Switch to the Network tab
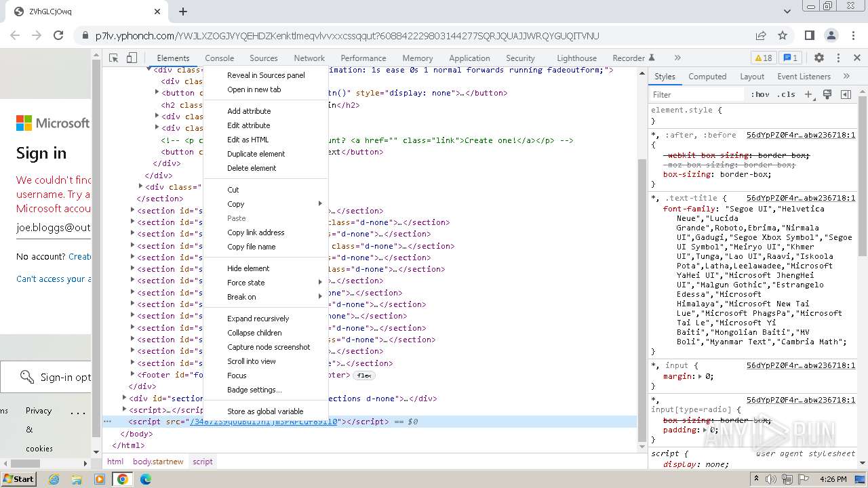 (x=309, y=58)
